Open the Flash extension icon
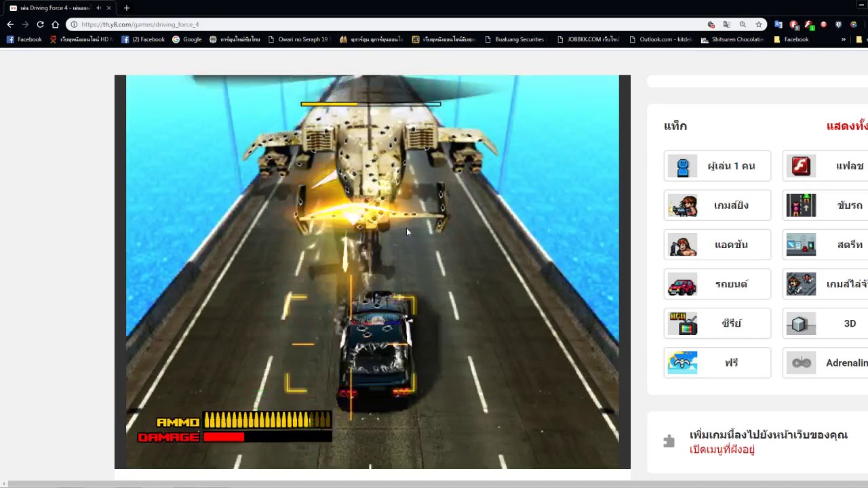The width and height of the screenshot is (868, 488). pos(809,24)
